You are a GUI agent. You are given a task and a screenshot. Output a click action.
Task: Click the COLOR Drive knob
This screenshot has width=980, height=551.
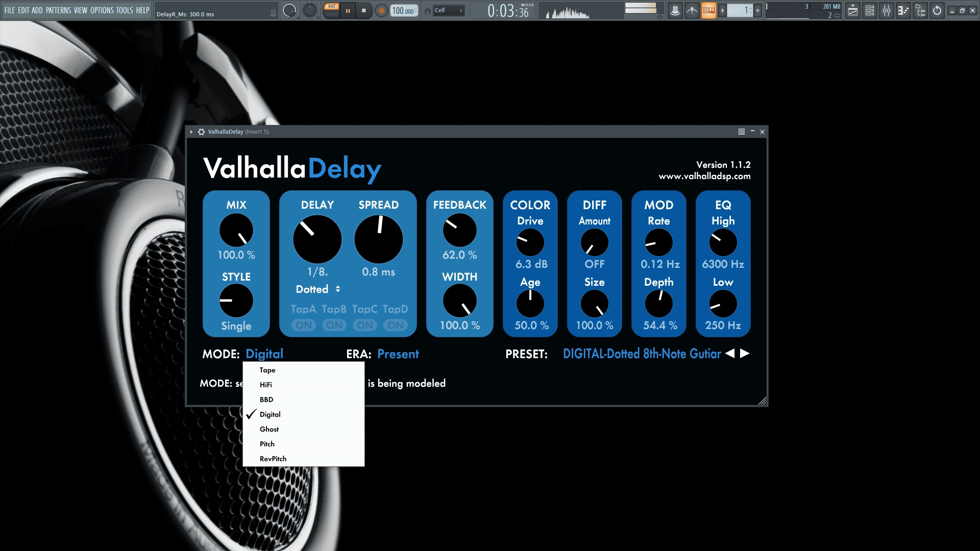tap(530, 242)
